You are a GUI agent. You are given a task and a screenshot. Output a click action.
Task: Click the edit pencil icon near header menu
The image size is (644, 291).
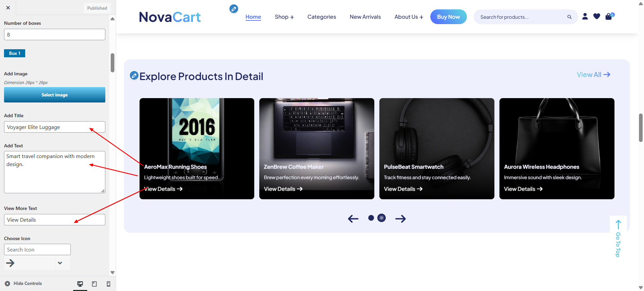click(234, 9)
